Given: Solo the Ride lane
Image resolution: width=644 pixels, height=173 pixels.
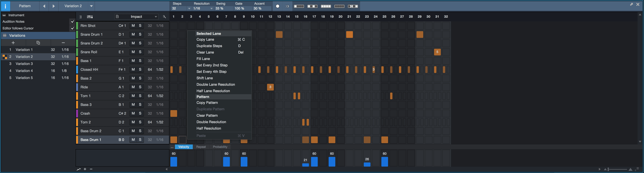Looking at the screenshot, I should (x=140, y=87).
